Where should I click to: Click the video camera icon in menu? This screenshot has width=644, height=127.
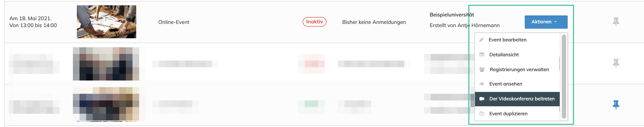[x=482, y=99]
